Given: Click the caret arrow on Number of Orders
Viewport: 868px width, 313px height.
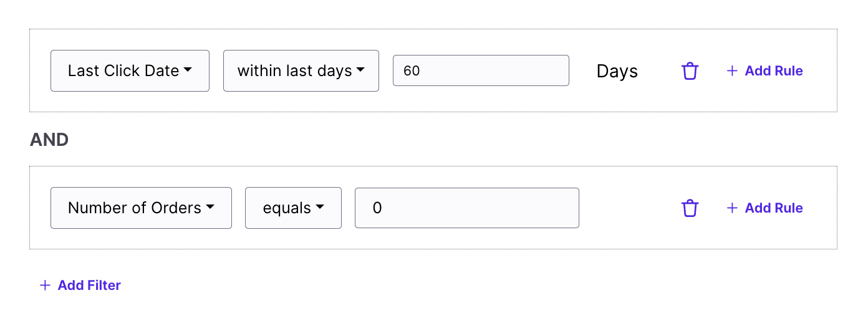Looking at the screenshot, I should [x=210, y=208].
